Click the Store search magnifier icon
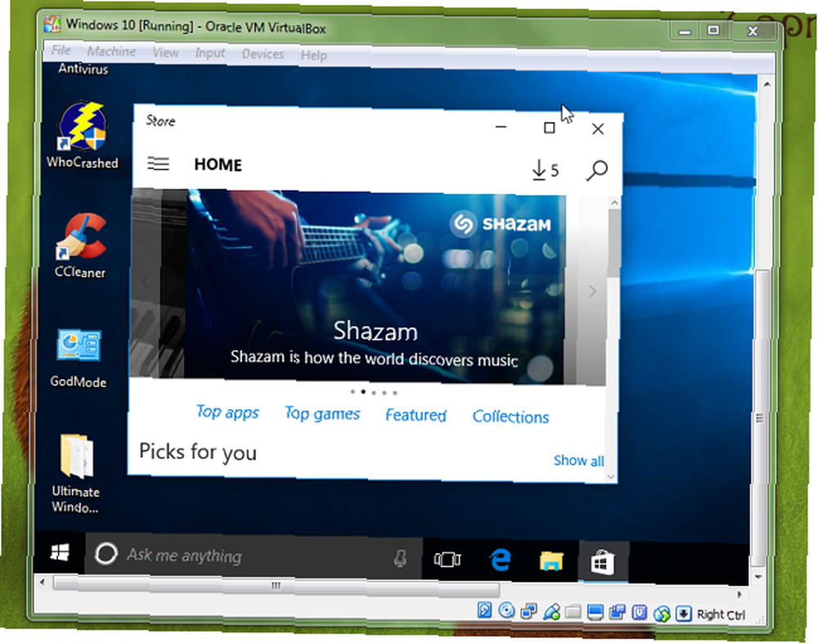Viewport: 818px width, 644px height. [597, 170]
